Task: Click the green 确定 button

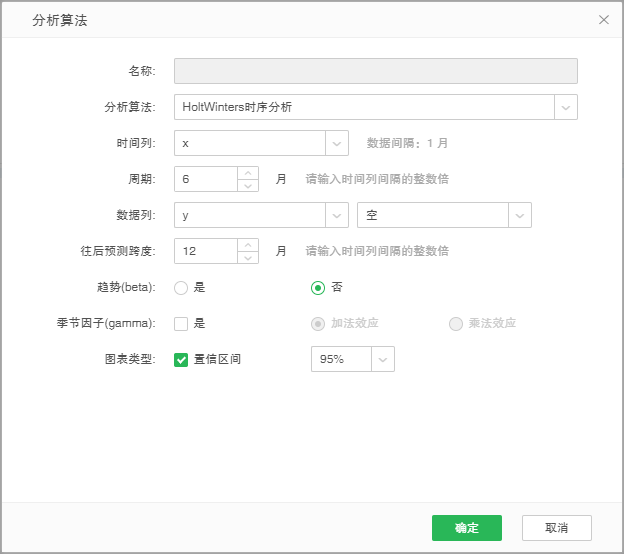Action: click(x=466, y=528)
